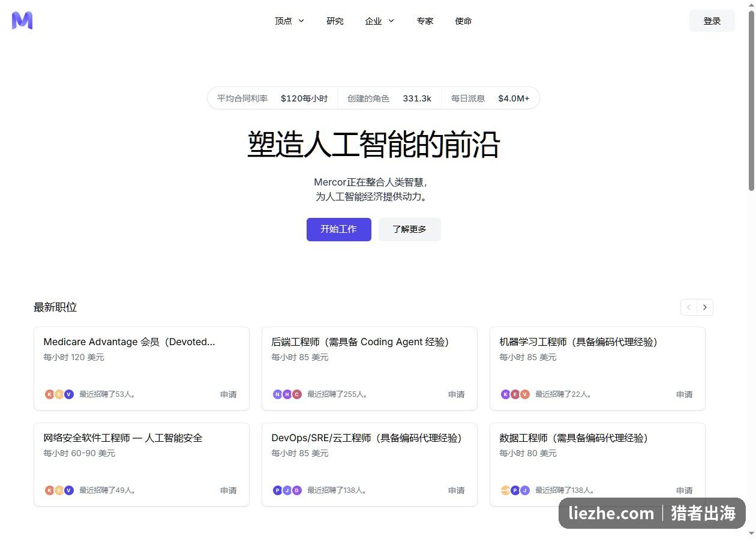Open the 研究 menu item
756x539 pixels.
pyautogui.click(x=335, y=21)
